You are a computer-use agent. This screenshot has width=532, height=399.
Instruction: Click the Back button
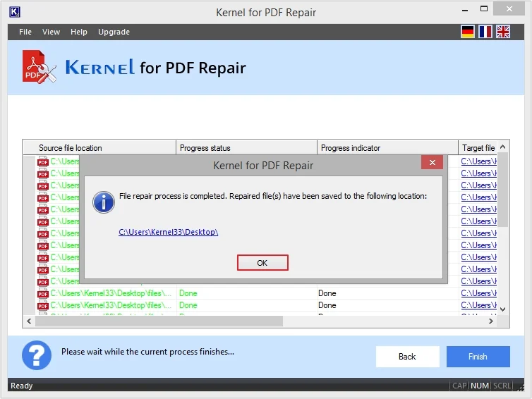click(x=408, y=357)
